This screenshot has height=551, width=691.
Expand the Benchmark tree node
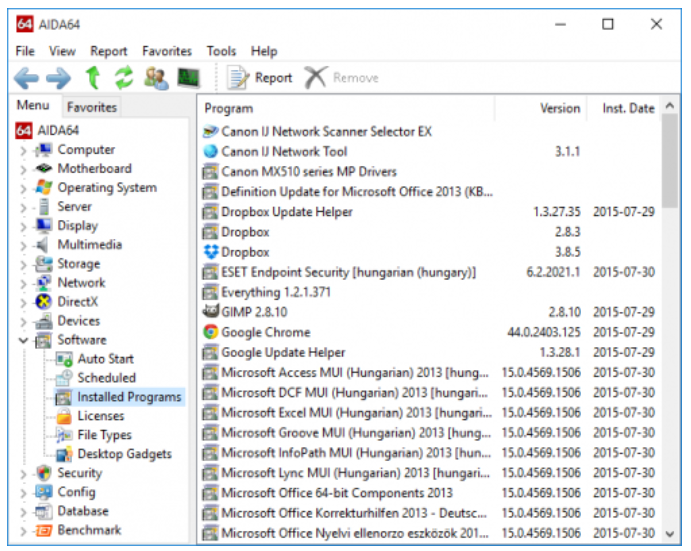point(23,531)
